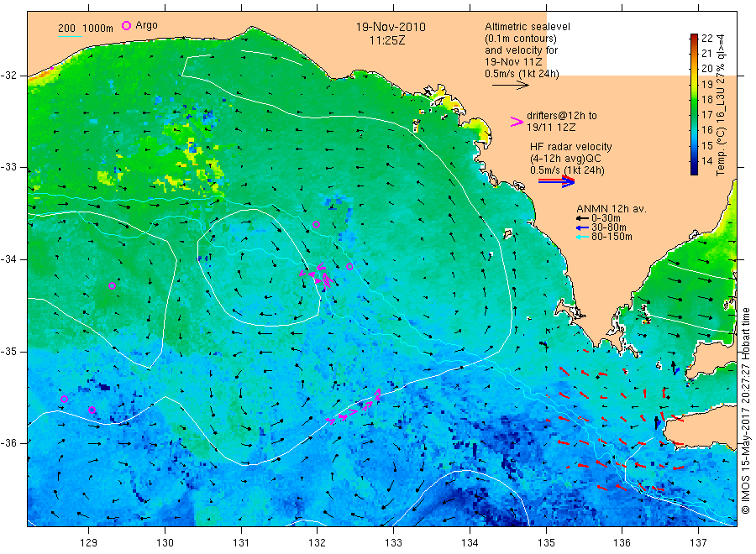This screenshot has height=554, width=756.
Task: Click the -33 latitude axis label
Action: (8, 167)
